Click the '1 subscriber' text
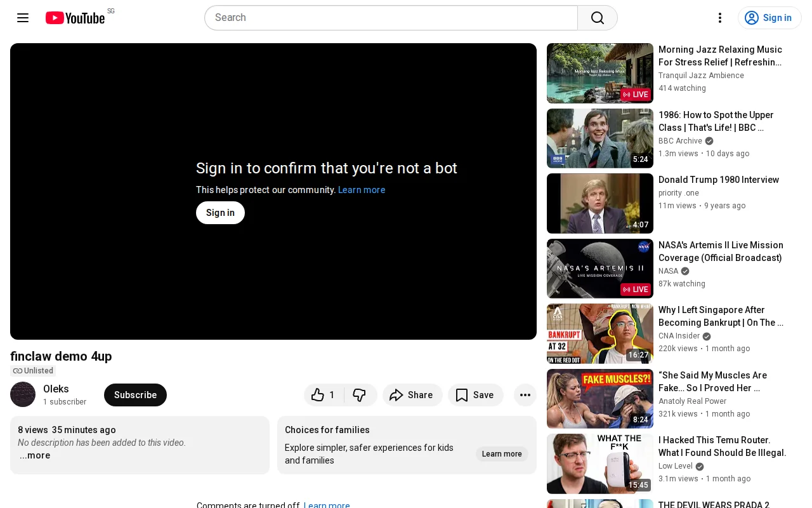Image resolution: width=812 pixels, height=508 pixels. 65,402
